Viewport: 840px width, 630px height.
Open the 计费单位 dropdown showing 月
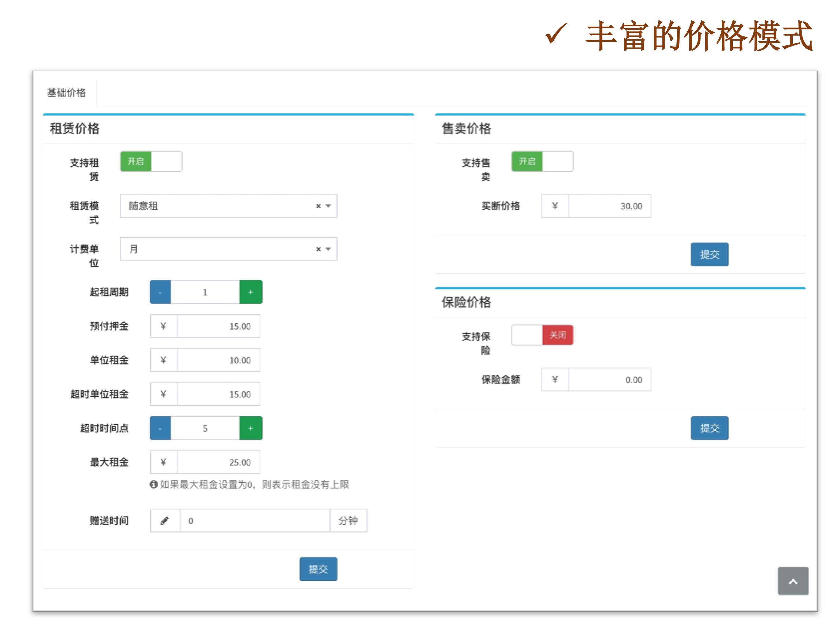pyautogui.click(x=229, y=249)
